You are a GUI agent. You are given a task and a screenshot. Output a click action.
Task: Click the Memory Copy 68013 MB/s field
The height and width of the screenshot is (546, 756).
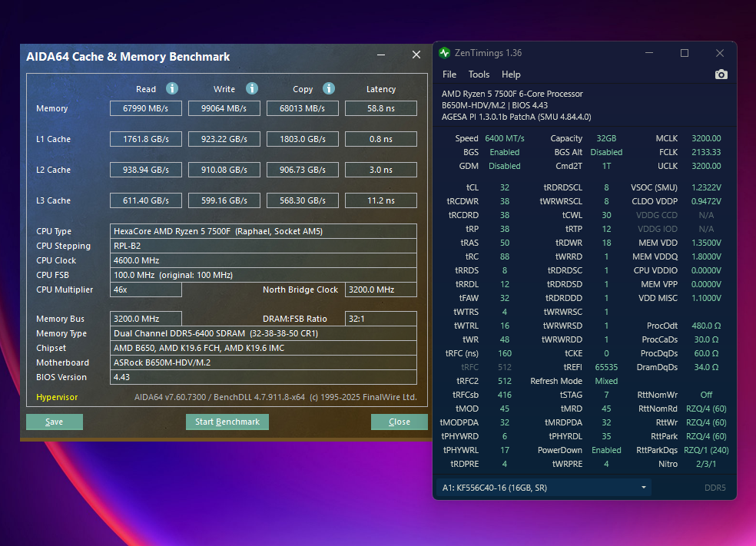pos(302,108)
